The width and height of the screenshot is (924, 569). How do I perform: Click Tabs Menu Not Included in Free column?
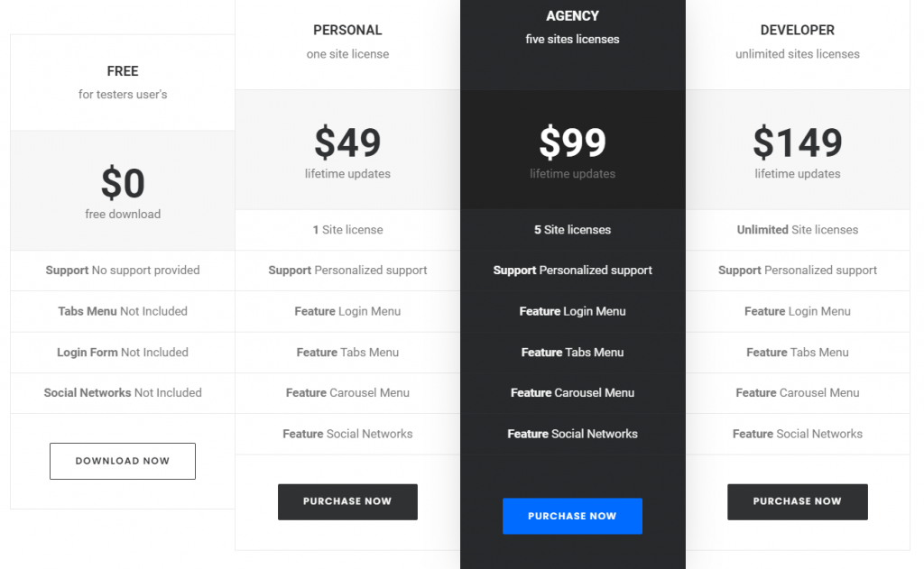pos(122,311)
